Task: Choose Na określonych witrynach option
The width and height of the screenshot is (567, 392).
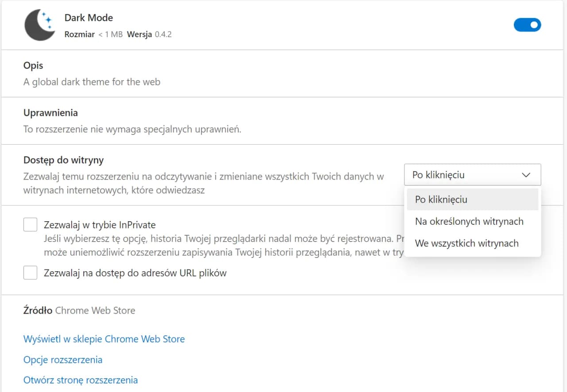Action: 469,221
